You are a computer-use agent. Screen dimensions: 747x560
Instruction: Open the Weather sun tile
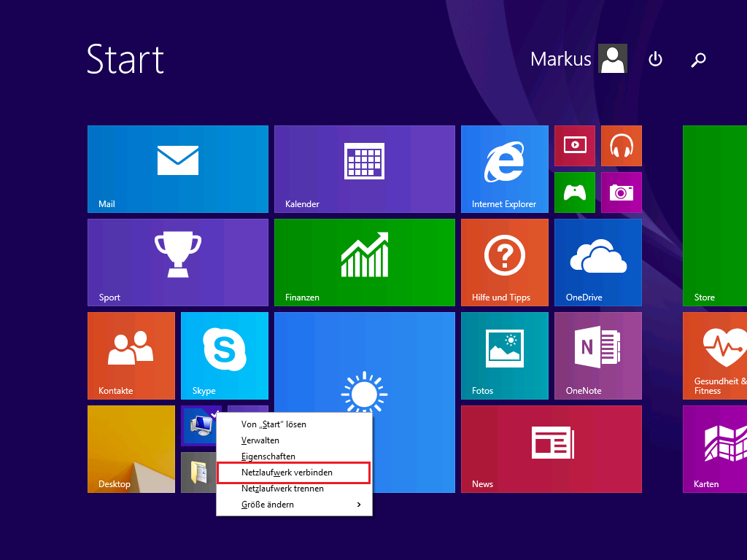click(x=365, y=362)
